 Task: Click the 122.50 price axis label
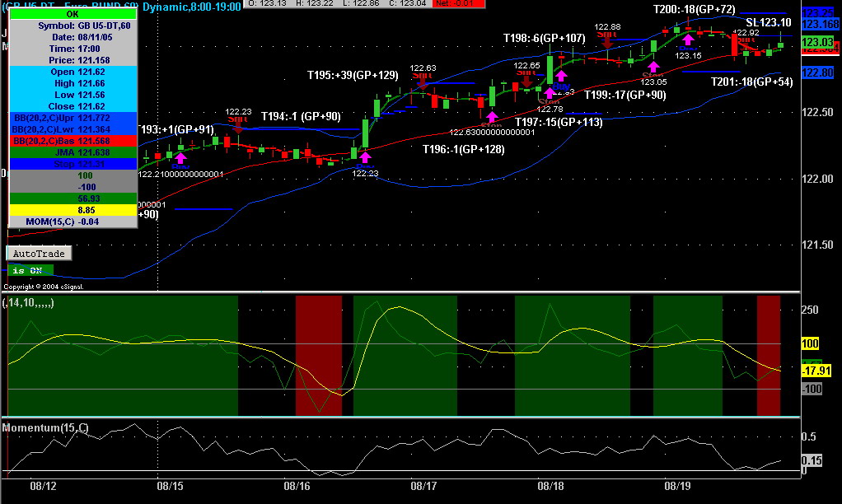[x=817, y=112]
